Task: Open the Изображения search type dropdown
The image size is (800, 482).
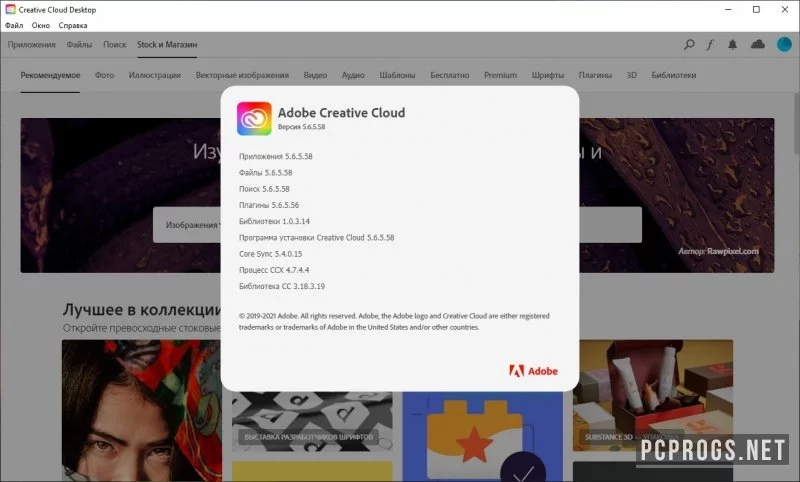Action: [x=192, y=224]
